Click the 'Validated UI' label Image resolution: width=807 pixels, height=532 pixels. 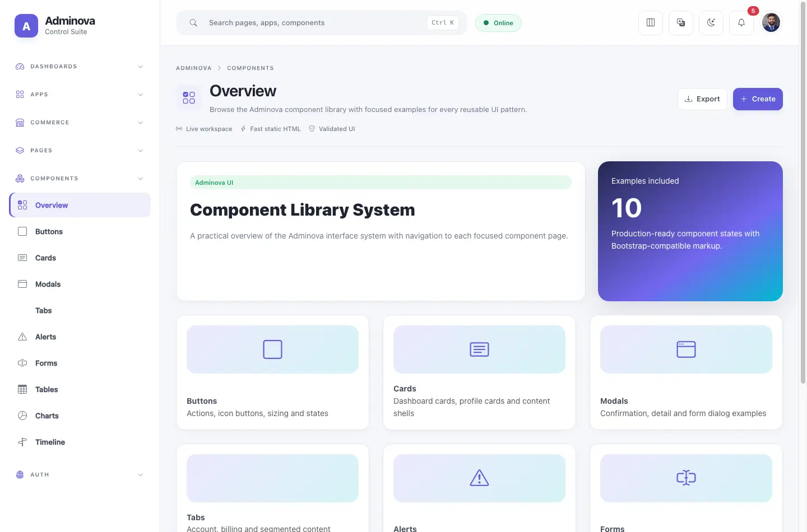[332, 129]
